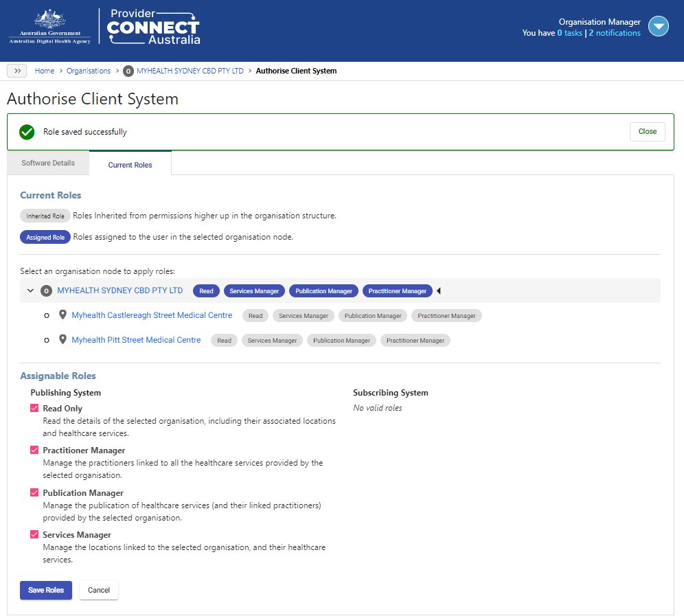The width and height of the screenshot is (684, 616).
Task: Select MYHEALTH SYDNEY CBD PTY LTD tree node
Action: 120,290
